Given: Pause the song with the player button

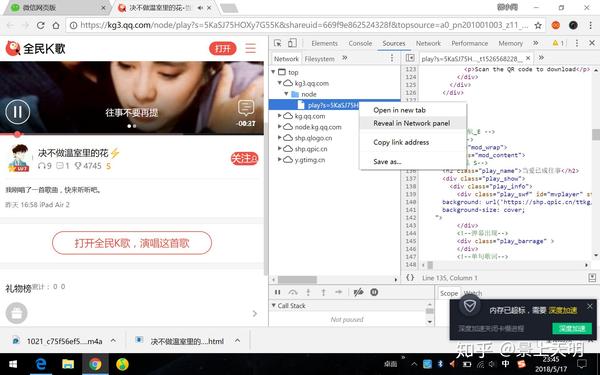Looking at the screenshot, I should [18, 112].
